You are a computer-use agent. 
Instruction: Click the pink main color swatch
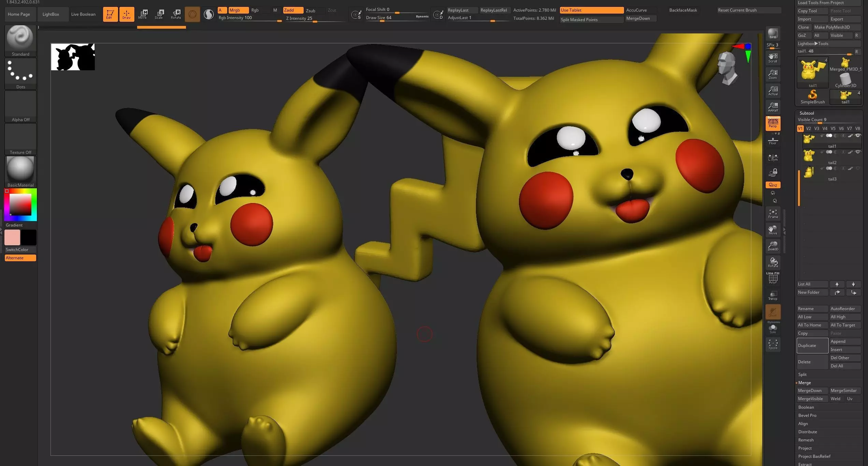[12, 237]
